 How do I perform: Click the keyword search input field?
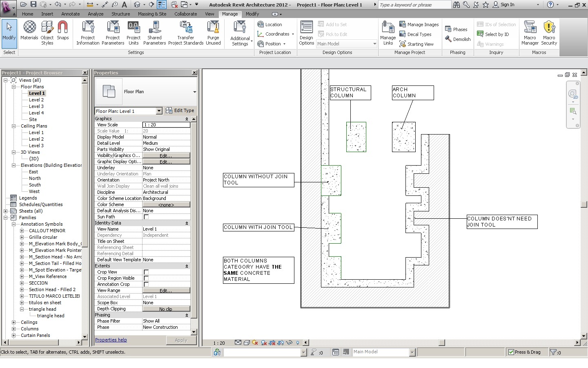[x=414, y=5]
